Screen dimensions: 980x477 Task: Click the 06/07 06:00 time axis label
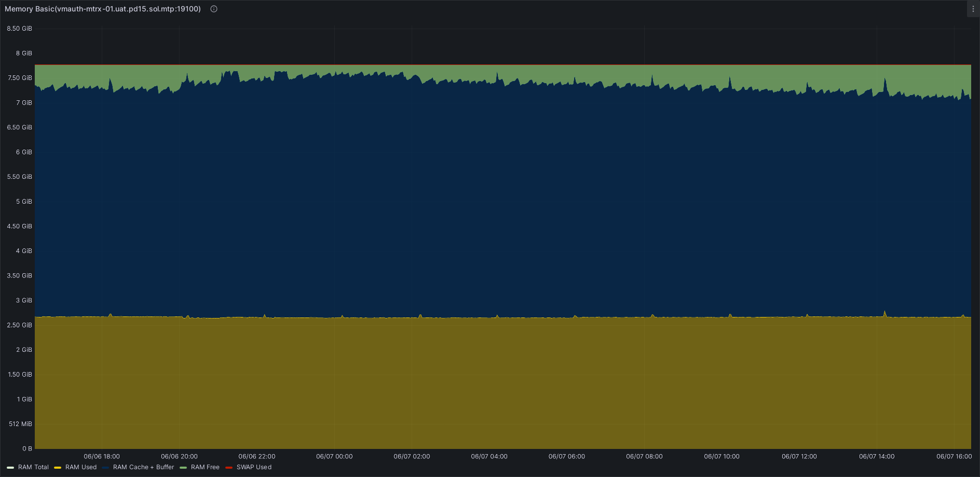[x=567, y=456]
